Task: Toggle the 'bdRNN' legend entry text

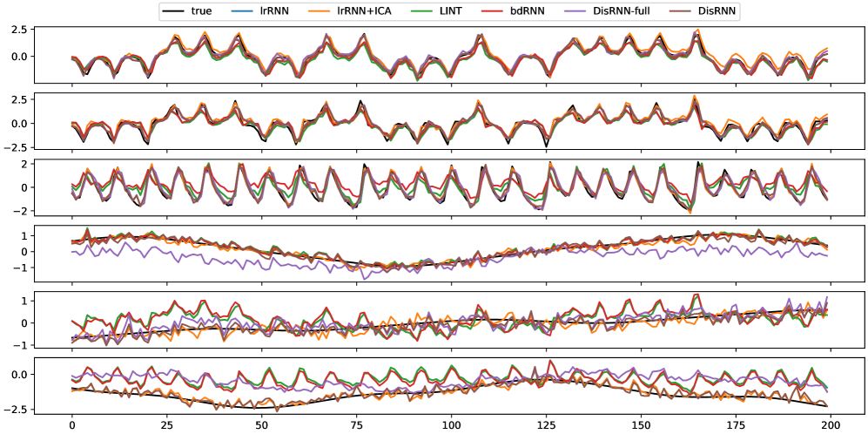Action: [x=525, y=11]
